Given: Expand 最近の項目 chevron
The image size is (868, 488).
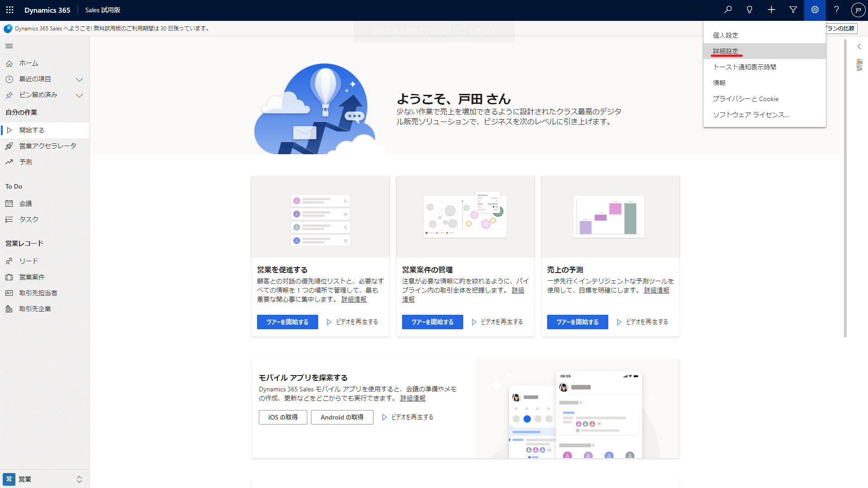Looking at the screenshot, I should [79, 79].
